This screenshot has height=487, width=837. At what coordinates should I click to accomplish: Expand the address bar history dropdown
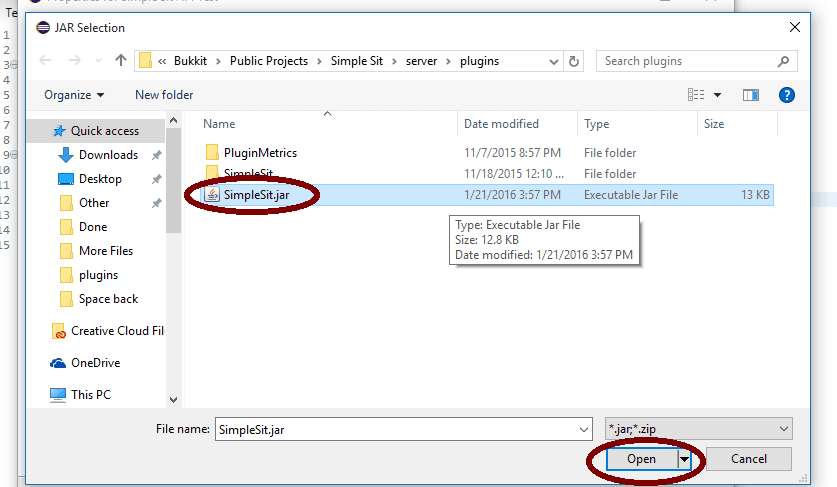click(x=554, y=61)
